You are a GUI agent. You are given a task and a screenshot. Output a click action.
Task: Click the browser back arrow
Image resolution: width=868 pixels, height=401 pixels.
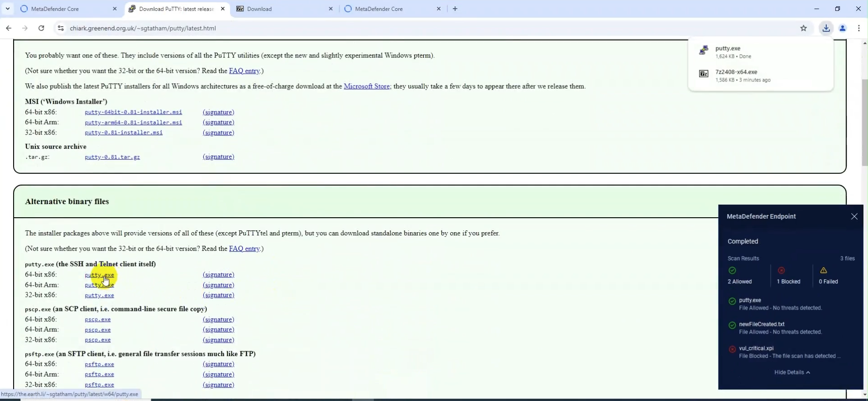9,28
